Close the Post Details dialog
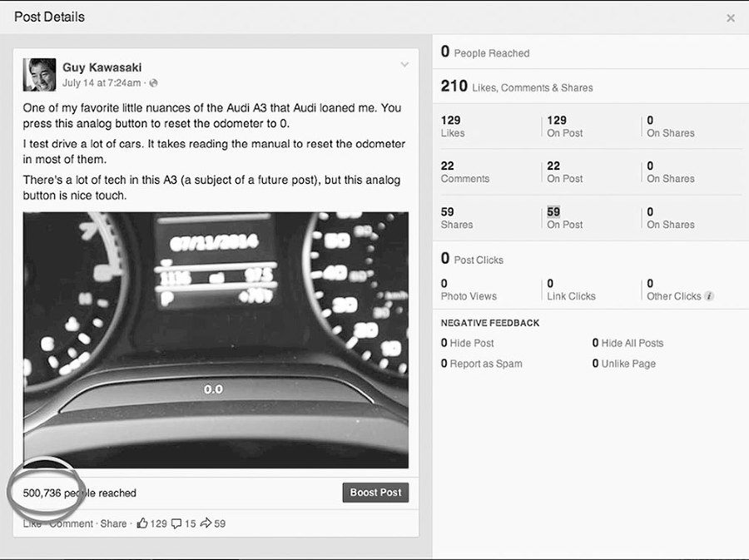This screenshot has height=560, width=749. tap(730, 17)
